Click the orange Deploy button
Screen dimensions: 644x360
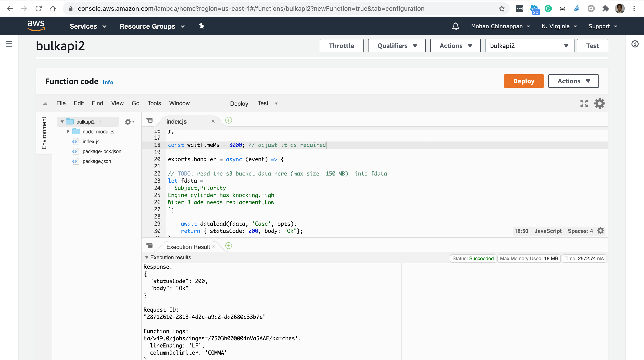(x=523, y=81)
